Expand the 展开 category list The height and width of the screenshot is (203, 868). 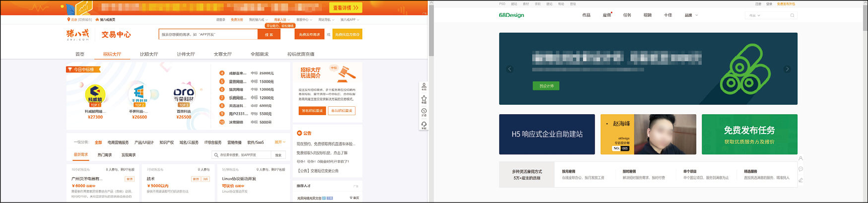coord(280,142)
